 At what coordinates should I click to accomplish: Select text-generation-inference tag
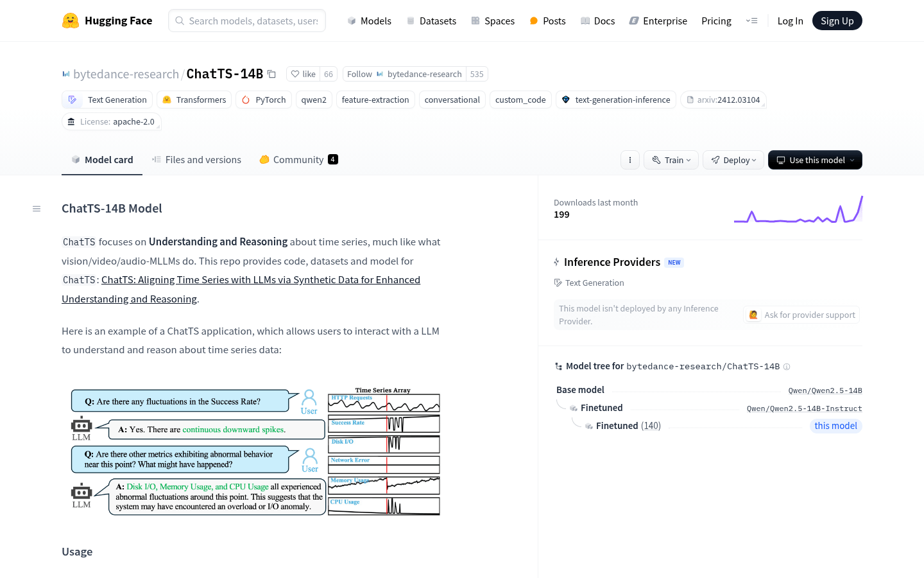[615, 100]
